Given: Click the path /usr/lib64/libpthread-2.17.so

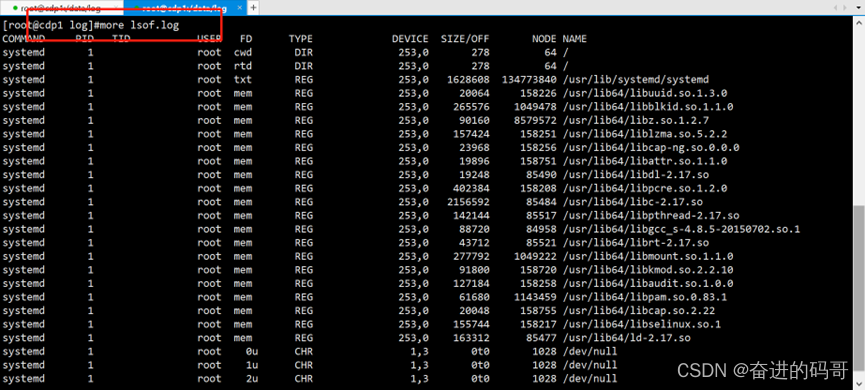Looking at the screenshot, I should tap(650, 215).
